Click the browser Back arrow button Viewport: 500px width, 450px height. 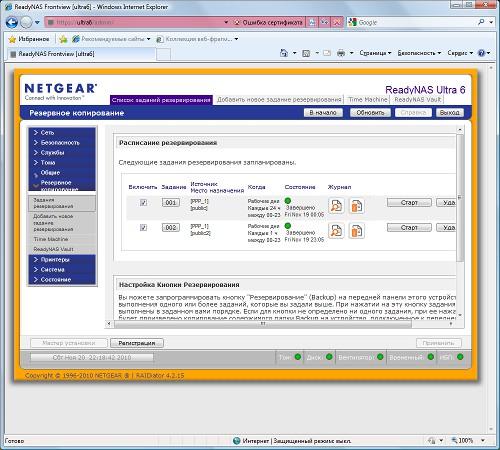[12, 22]
